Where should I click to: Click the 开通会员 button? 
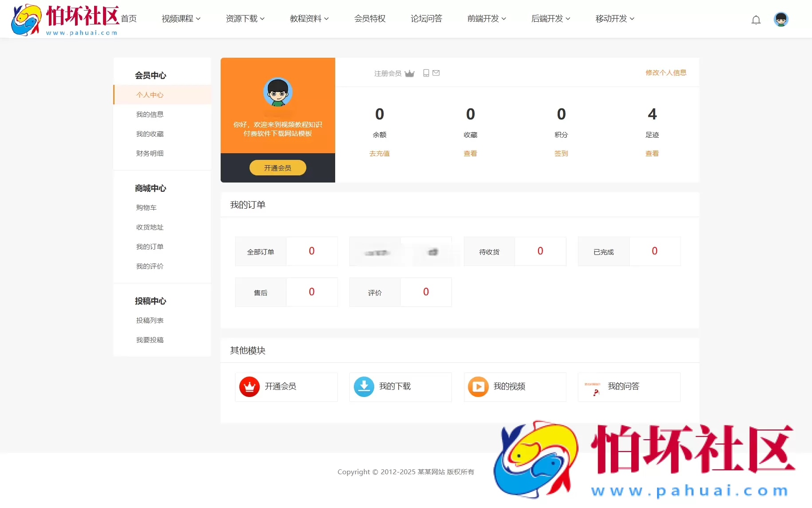[x=277, y=167]
